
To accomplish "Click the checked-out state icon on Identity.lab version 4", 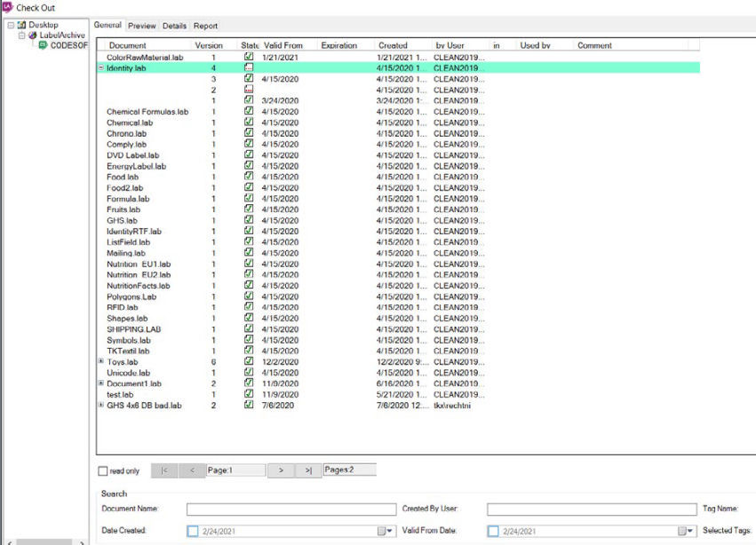I will coord(250,68).
